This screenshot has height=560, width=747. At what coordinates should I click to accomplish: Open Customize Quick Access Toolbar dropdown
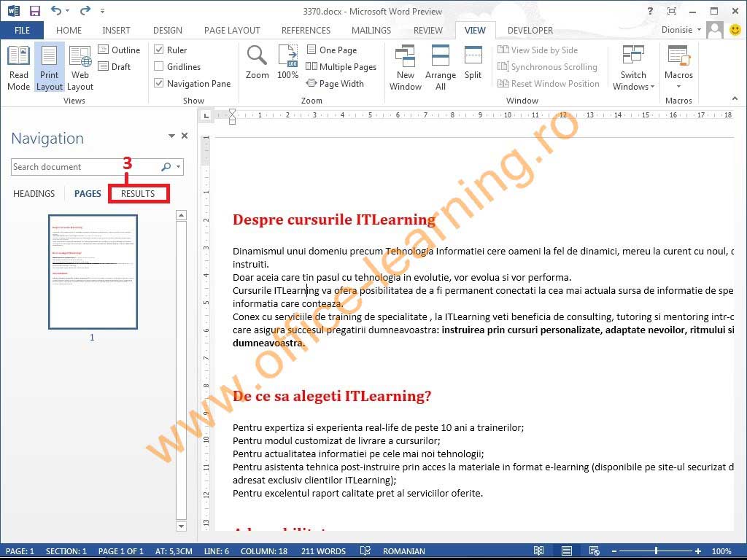tap(102, 10)
